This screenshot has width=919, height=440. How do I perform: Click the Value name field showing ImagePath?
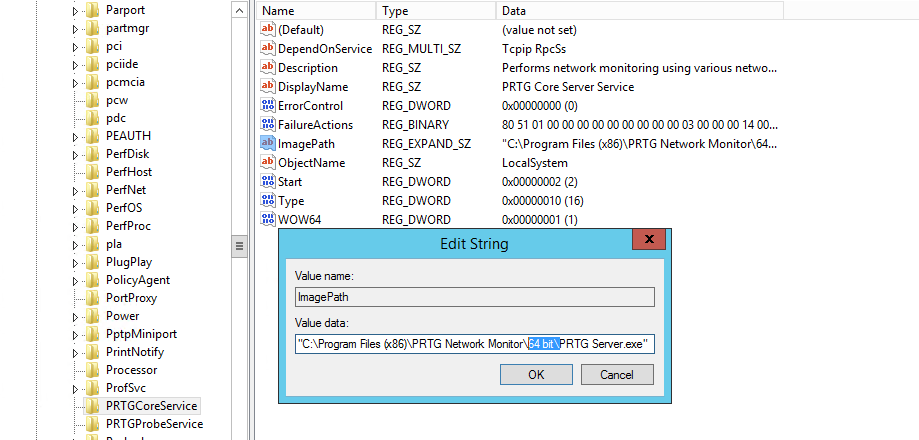[x=475, y=297]
